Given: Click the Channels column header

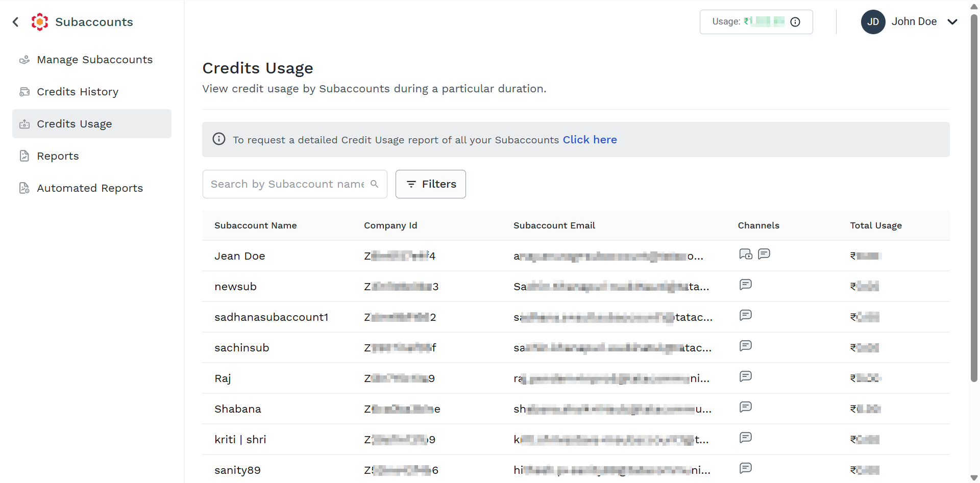Looking at the screenshot, I should coord(758,225).
